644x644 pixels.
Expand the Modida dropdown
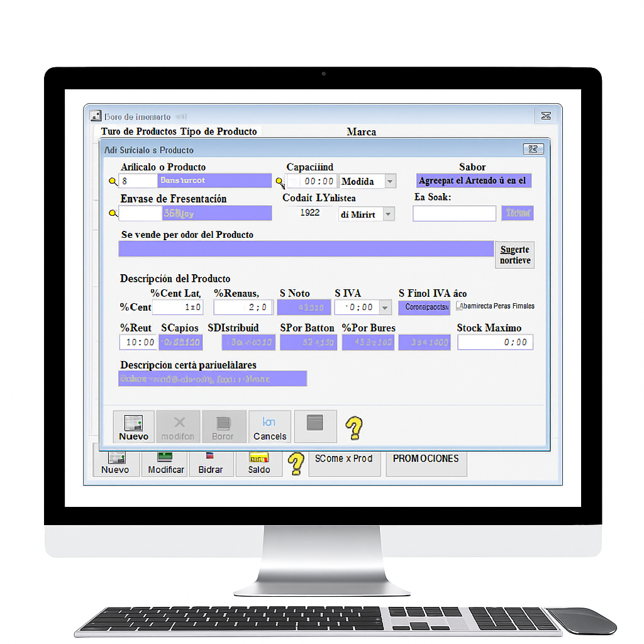(390, 182)
